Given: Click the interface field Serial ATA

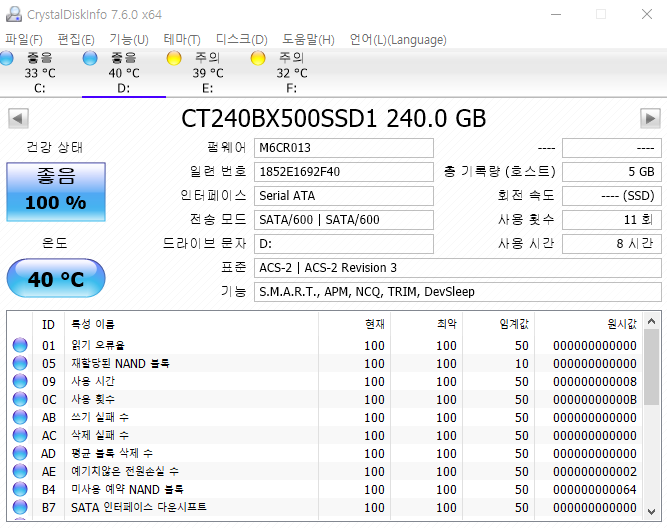Looking at the screenshot, I should coord(344,196).
